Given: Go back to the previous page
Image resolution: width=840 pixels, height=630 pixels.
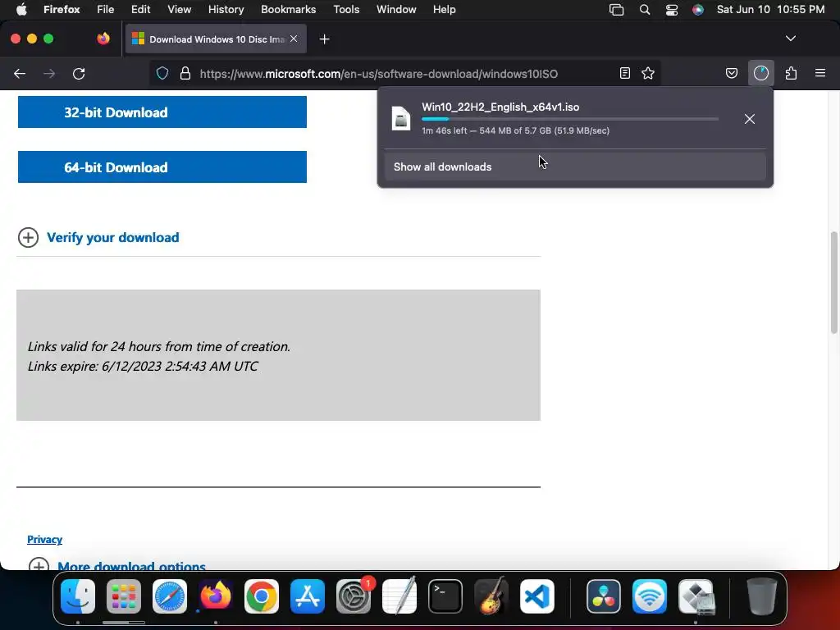Looking at the screenshot, I should click(x=20, y=73).
